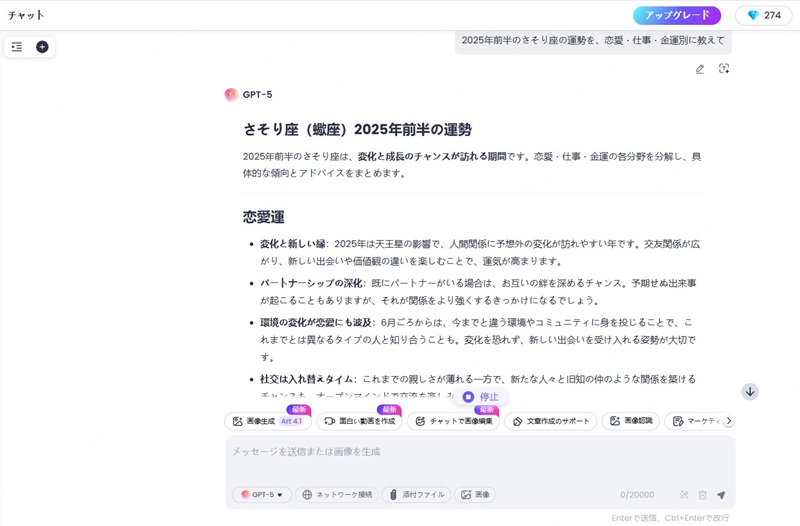The image size is (800, 526).
Task: Click the magic wand prompt enhance icon
Action: tap(684, 495)
